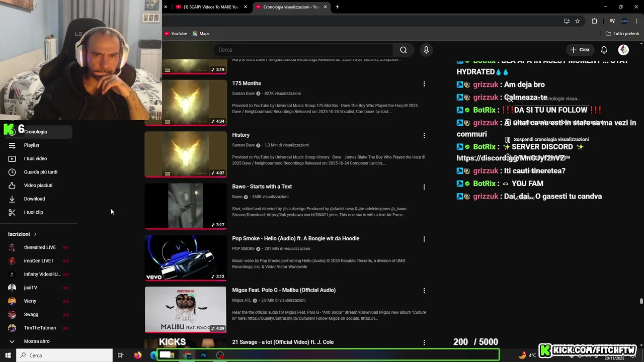This screenshot has width=644, height=362.
Task: Open the Chrome three-dot menu
Action: pos(636,21)
